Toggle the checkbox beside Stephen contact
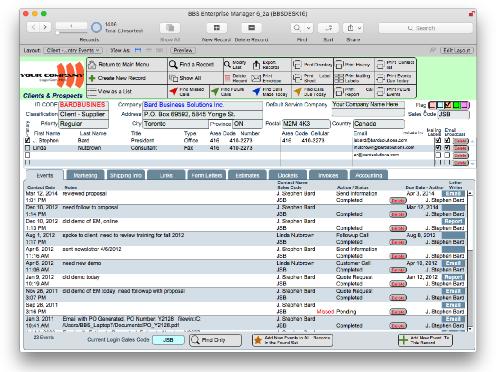 [28, 140]
